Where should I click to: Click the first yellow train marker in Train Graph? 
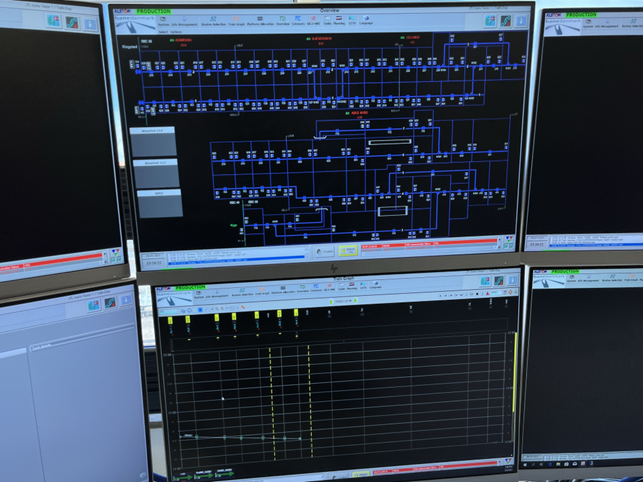(170, 320)
